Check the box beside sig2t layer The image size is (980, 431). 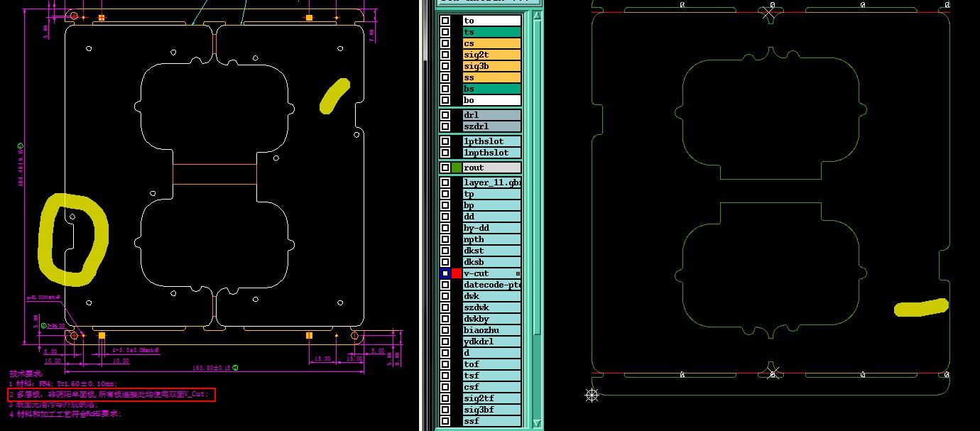click(445, 55)
